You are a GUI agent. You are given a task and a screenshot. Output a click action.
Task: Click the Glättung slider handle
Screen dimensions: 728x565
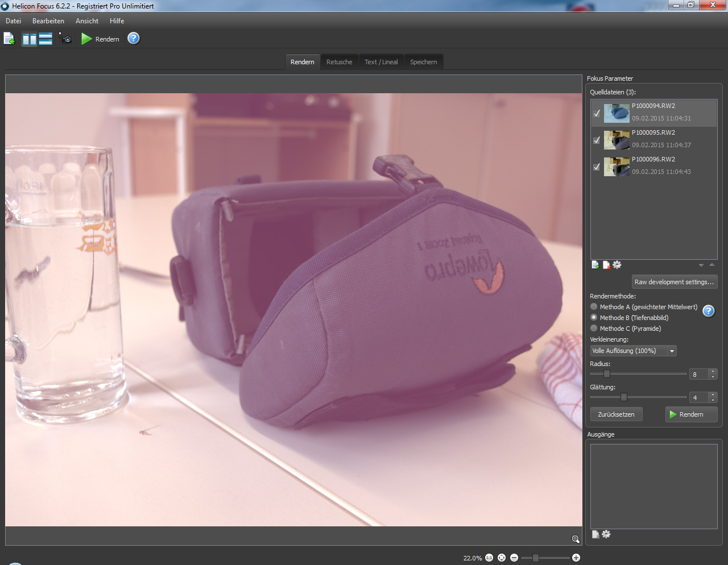pyautogui.click(x=624, y=397)
